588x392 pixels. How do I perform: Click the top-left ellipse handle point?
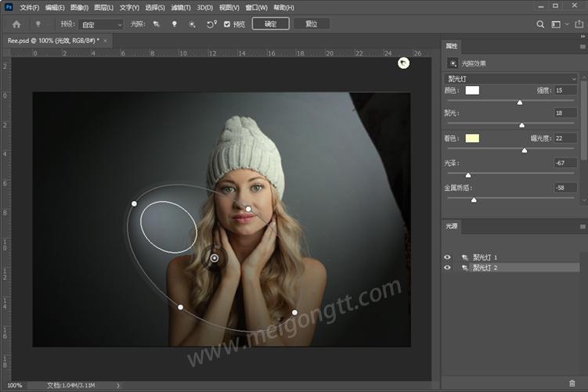click(x=134, y=203)
